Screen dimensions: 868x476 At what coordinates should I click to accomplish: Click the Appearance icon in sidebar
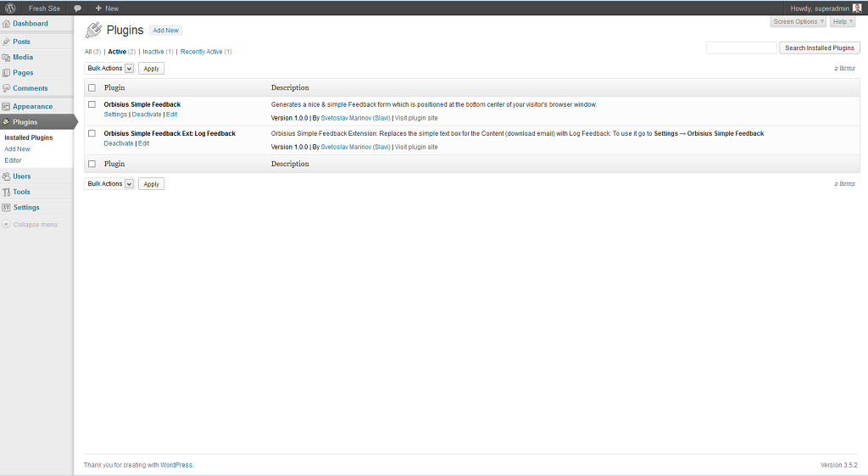click(6, 106)
